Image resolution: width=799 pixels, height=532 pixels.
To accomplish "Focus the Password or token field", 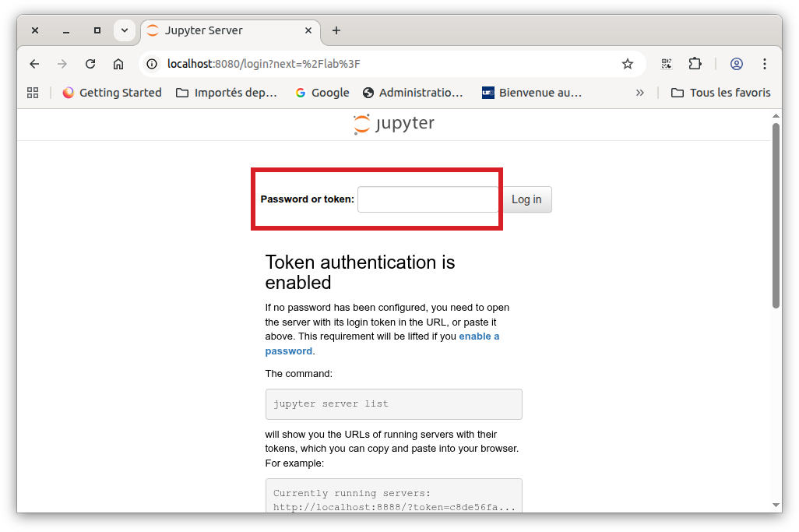I will point(428,199).
